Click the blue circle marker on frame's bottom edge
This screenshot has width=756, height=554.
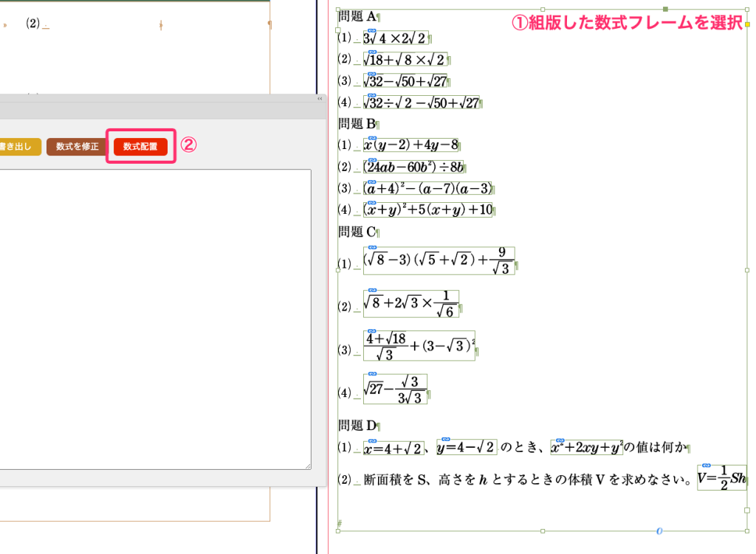point(659,530)
